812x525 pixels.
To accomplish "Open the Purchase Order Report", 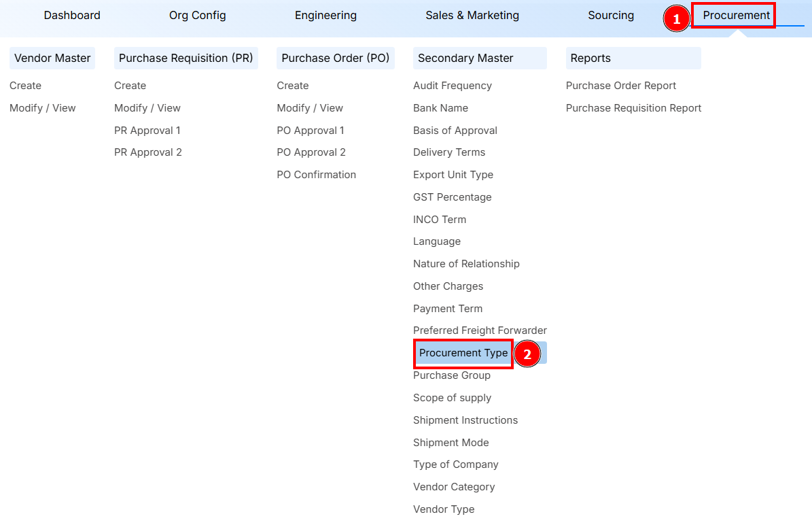I will tap(620, 85).
